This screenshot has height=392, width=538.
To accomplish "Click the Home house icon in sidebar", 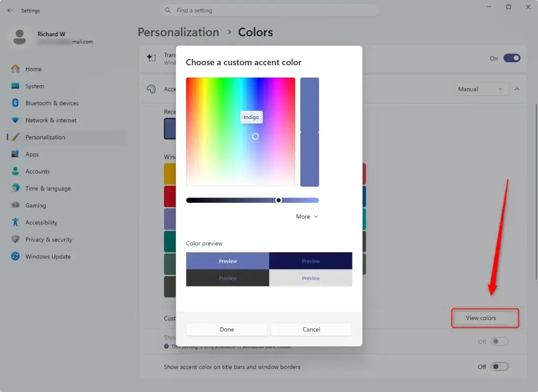I will click(x=15, y=69).
